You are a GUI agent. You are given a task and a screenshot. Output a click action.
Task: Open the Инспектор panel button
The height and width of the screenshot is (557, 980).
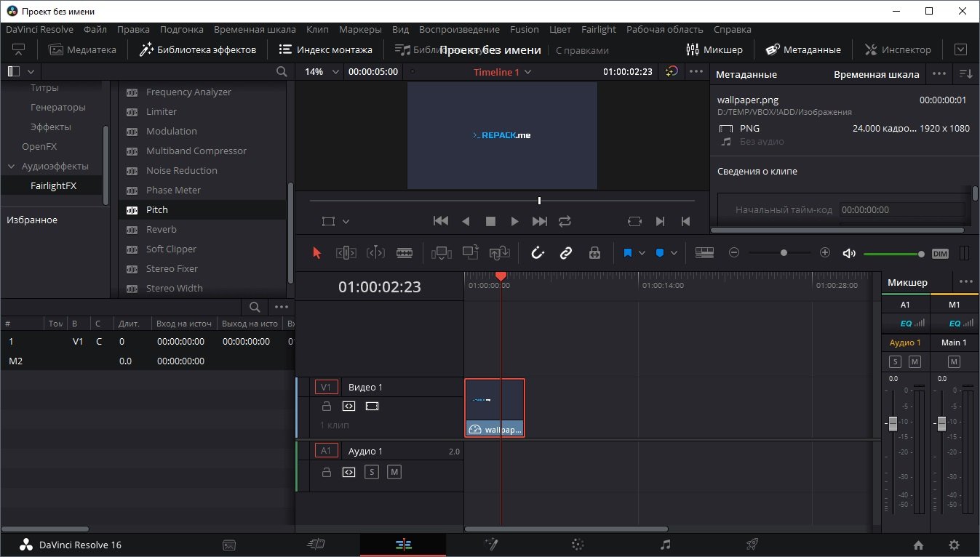tap(897, 49)
